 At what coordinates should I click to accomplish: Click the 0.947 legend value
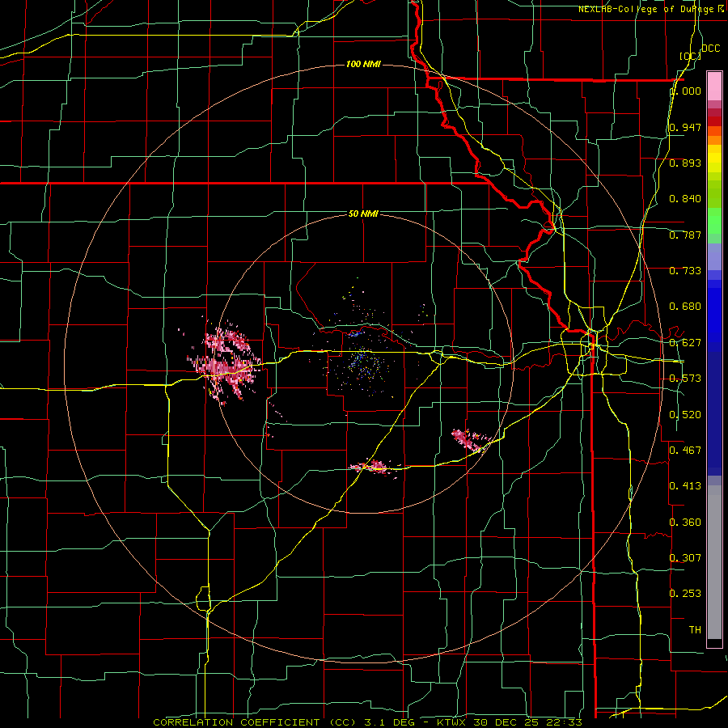coord(685,127)
